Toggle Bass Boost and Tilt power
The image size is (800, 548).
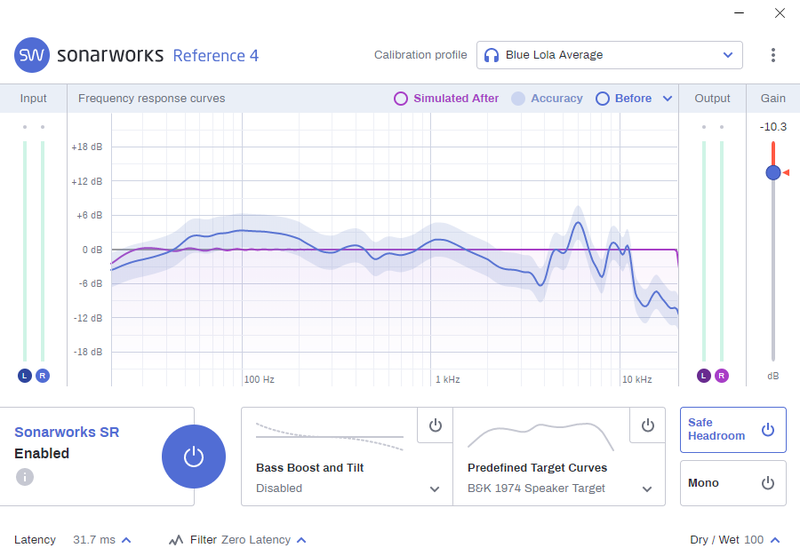click(x=435, y=425)
